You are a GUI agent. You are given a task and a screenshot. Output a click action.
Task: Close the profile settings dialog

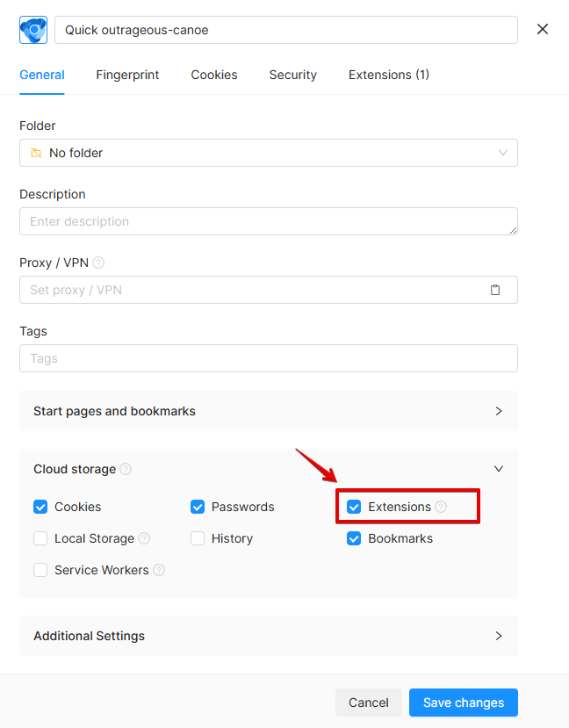tap(542, 29)
